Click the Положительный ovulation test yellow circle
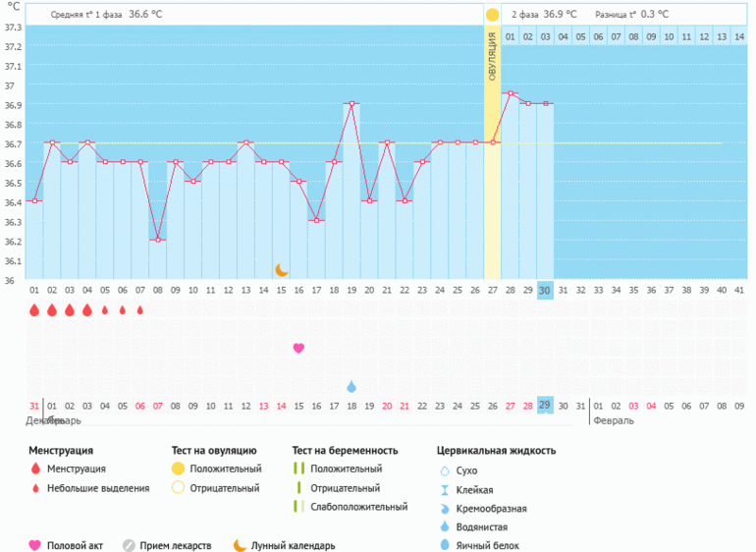Screen dimensions: 756x552 pos(178,469)
